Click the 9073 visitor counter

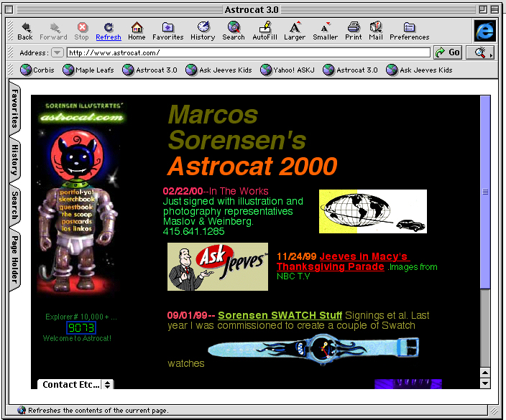(81, 328)
